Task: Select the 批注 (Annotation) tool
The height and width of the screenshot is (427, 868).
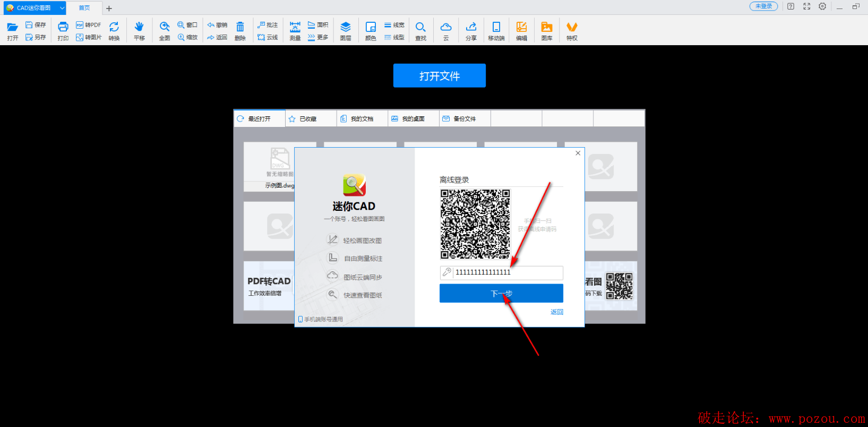Action: (268, 25)
